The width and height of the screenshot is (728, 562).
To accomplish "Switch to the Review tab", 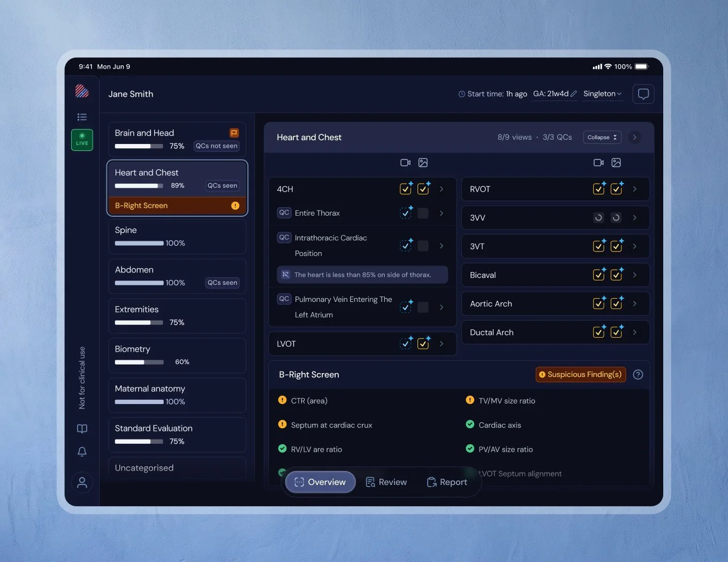I will click(386, 482).
